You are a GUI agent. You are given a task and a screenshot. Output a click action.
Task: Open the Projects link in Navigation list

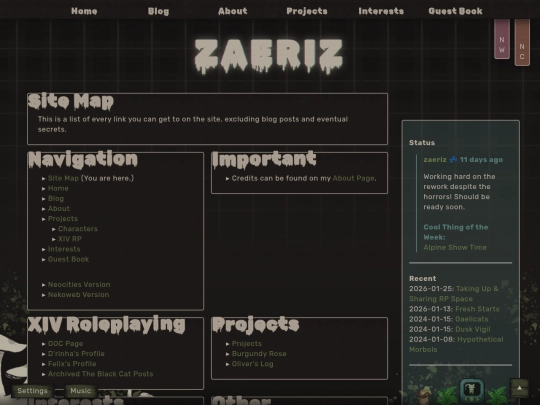click(63, 219)
